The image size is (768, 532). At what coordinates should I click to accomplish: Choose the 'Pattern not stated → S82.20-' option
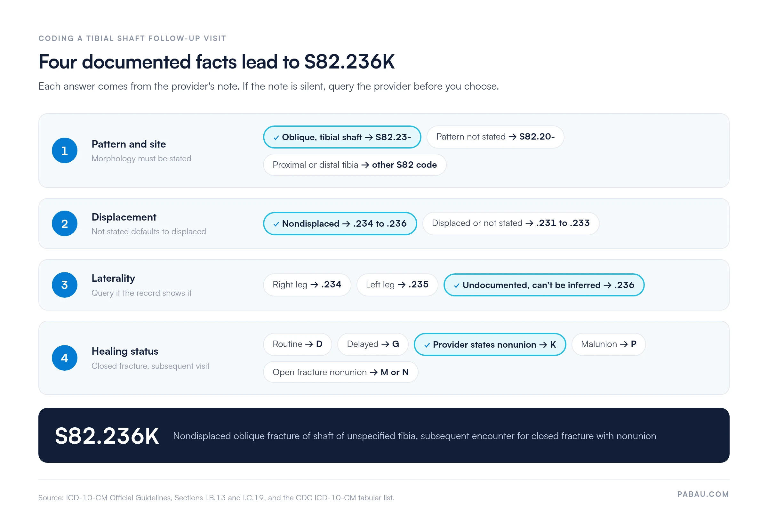(495, 137)
